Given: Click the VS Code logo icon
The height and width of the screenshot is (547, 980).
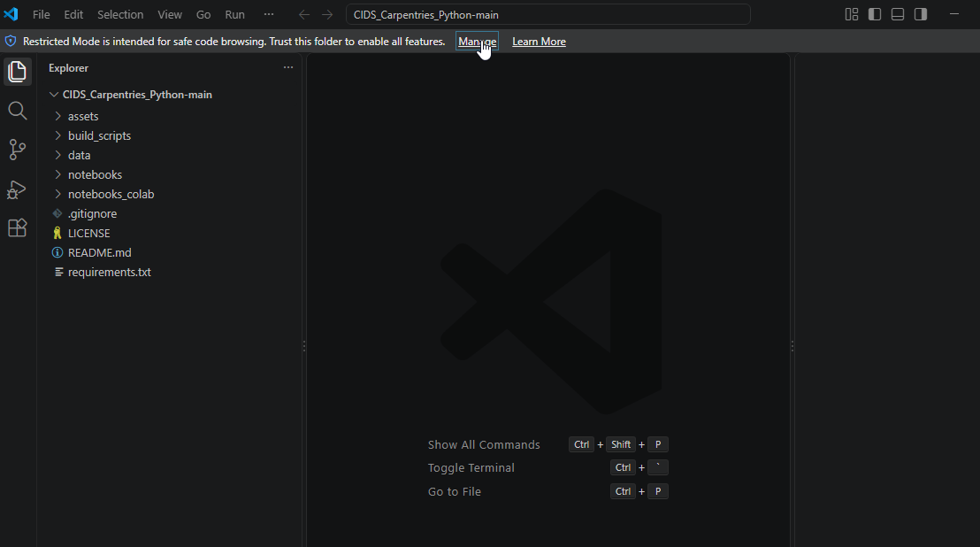Looking at the screenshot, I should [11, 14].
